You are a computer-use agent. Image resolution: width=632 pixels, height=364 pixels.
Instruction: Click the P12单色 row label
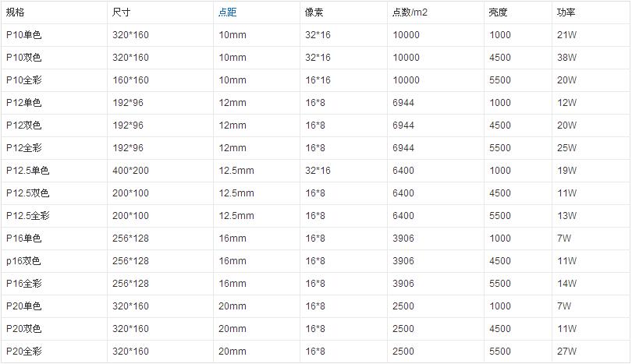(x=23, y=103)
